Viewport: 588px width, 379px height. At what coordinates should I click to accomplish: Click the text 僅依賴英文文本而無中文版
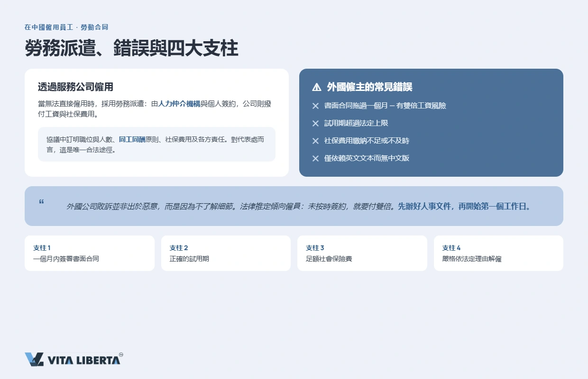point(367,158)
